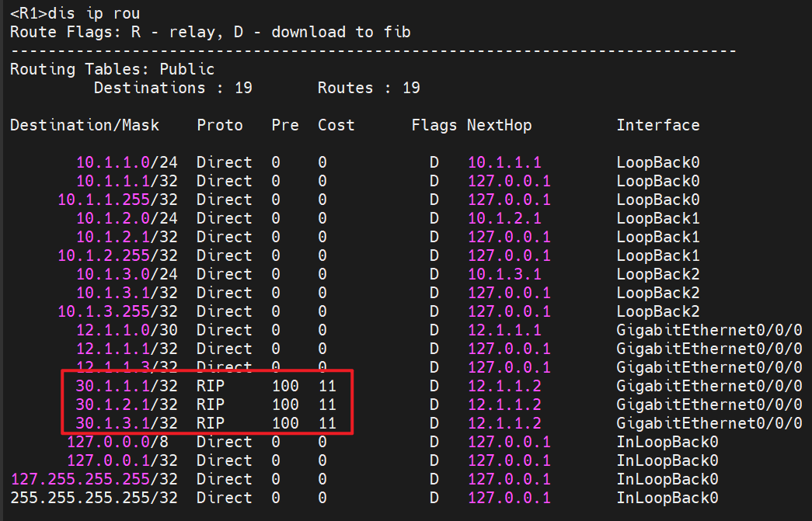Select the 30.1.2.1/32 destination entry

click(126, 405)
